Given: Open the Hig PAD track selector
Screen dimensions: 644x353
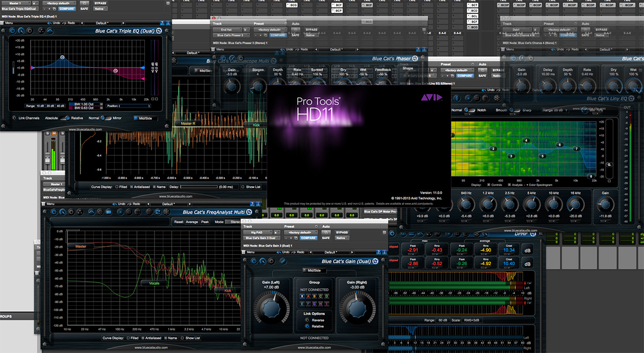Looking at the screenshot, I should tap(258, 232).
